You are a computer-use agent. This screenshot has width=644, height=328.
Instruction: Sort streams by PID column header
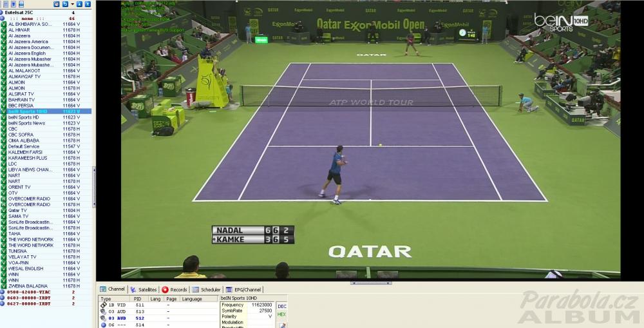(x=139, y=299)
